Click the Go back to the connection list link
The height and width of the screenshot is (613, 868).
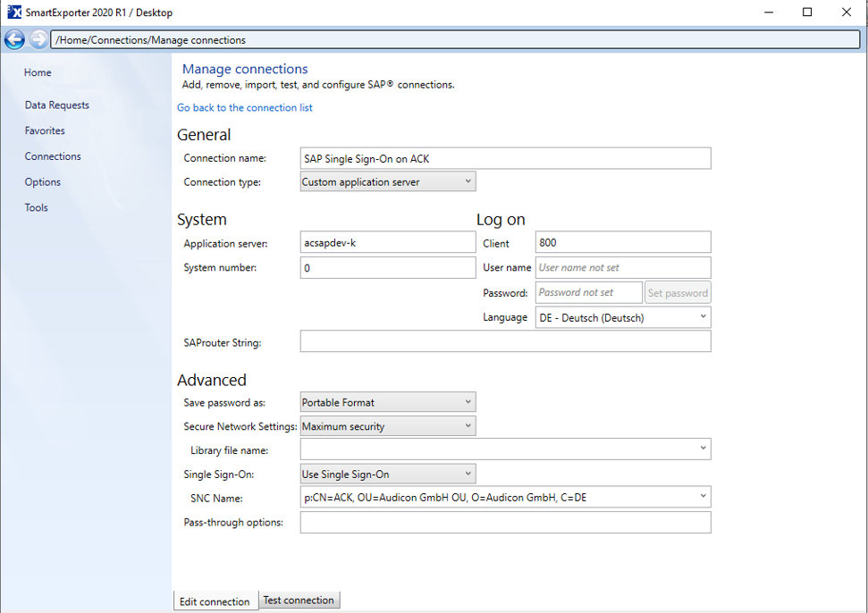pyautogui.click(x=244, y=107)
